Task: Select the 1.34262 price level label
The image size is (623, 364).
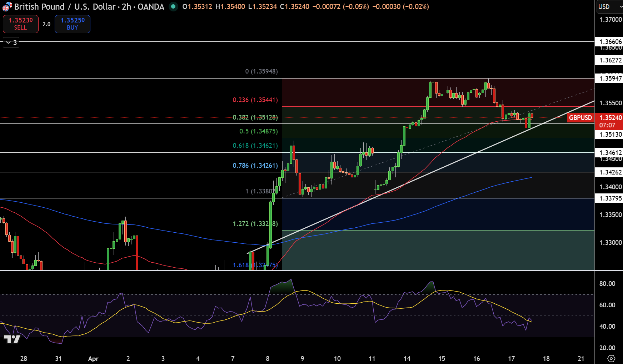Action: (609, 172)
